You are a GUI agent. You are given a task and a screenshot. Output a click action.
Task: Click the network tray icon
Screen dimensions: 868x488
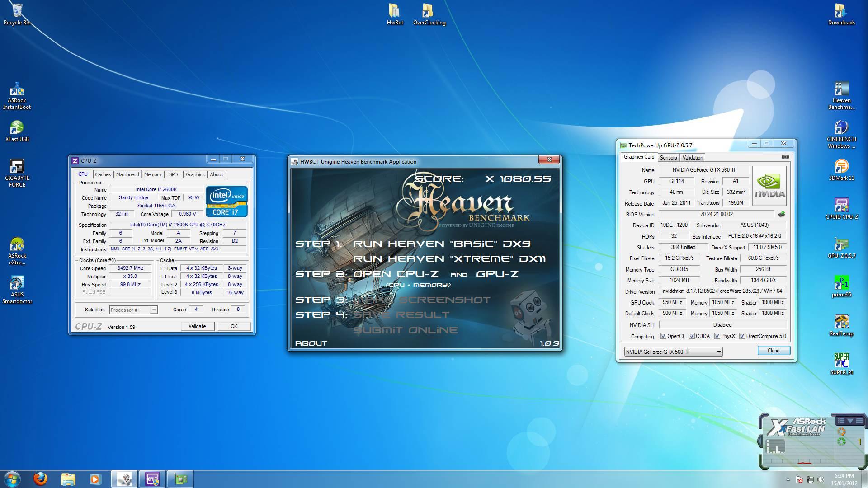810,479
